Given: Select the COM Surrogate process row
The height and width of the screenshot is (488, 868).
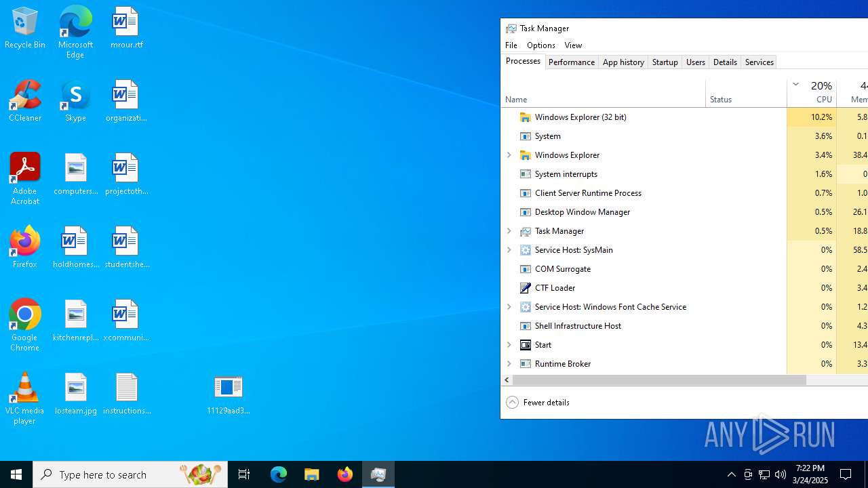Looking at the screenshot, I should pos(684,269).
